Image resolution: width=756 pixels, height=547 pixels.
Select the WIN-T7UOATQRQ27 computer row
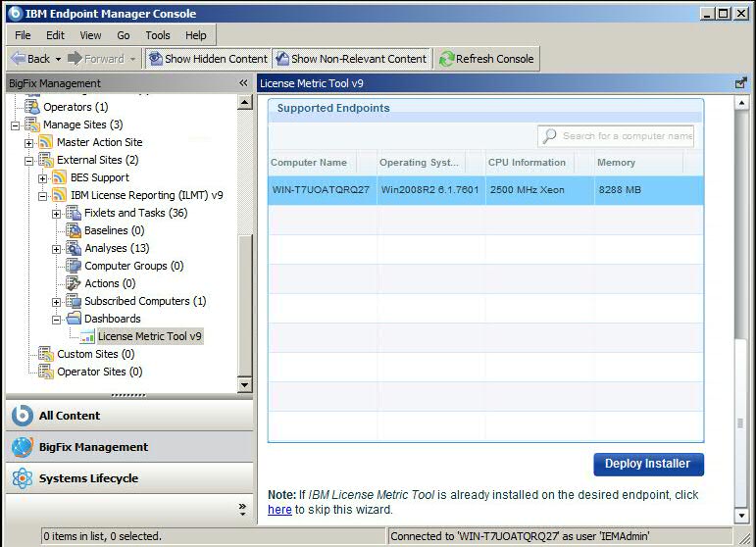point(486,190)
